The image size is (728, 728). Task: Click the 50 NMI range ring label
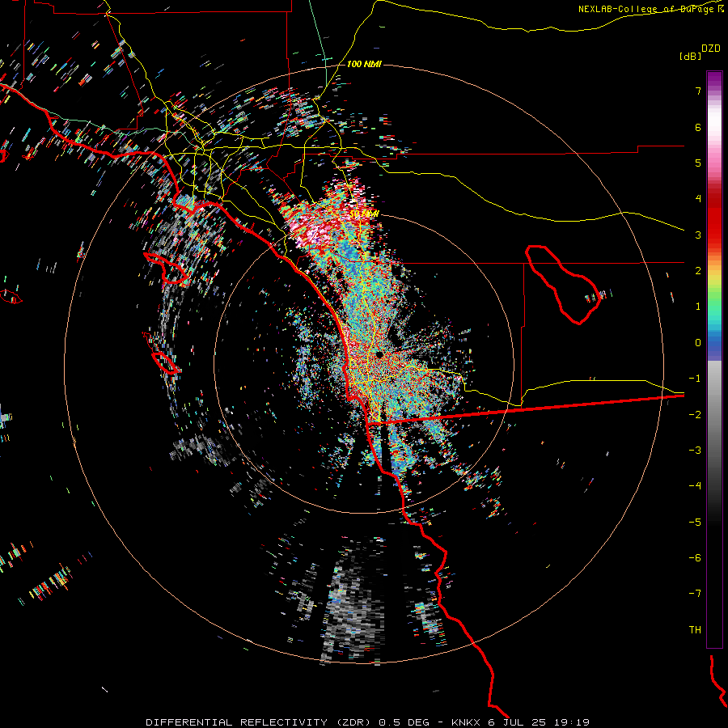[x=364, y=214]
